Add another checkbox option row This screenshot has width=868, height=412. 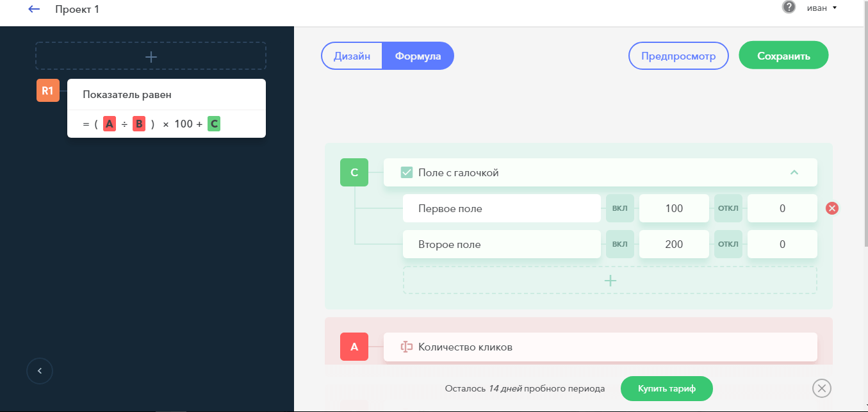(x=610, y=281)
